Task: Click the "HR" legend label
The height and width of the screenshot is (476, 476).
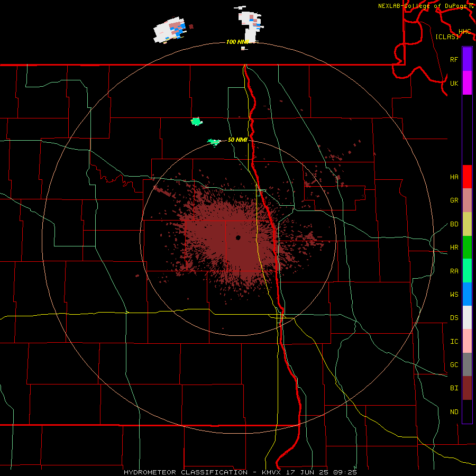Action: click(x=454, y=248)
